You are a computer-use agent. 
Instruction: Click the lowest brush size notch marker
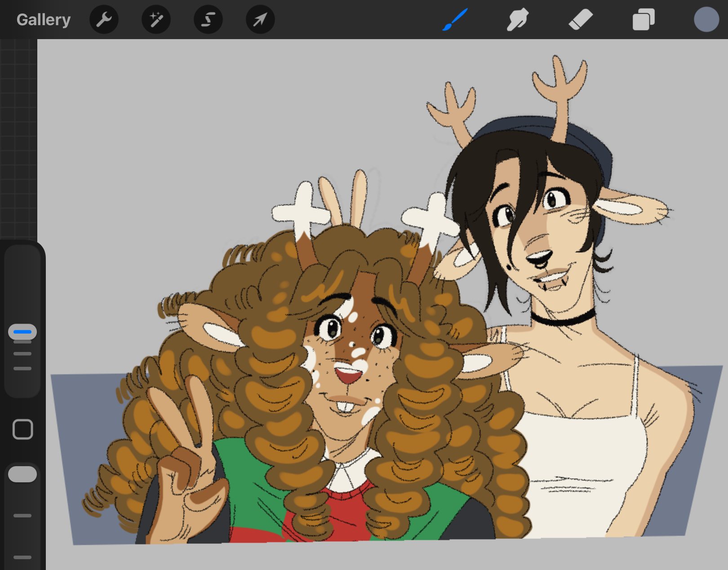pos(22,369)
